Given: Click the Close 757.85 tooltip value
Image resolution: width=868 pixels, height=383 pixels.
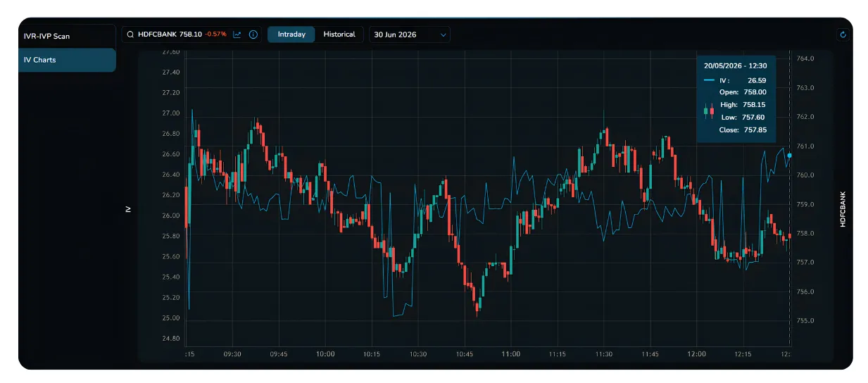Looking at the screenshot, I should coord(755,130).
